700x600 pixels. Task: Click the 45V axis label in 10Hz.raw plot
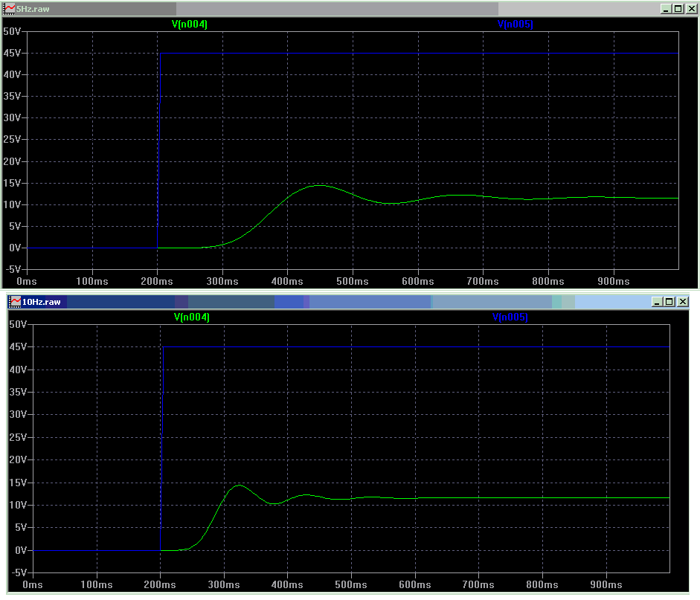tap(18, 346)
